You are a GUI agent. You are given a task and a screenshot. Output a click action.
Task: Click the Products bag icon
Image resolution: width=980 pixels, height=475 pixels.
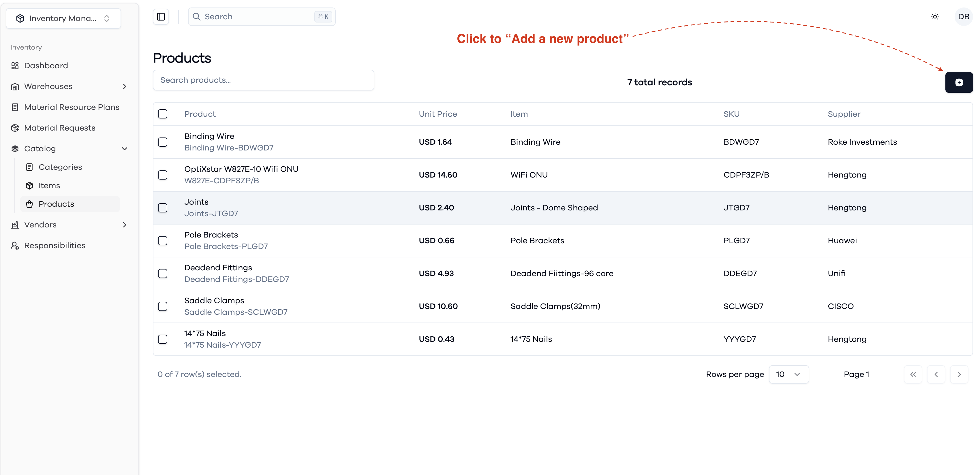coord(29,204)
